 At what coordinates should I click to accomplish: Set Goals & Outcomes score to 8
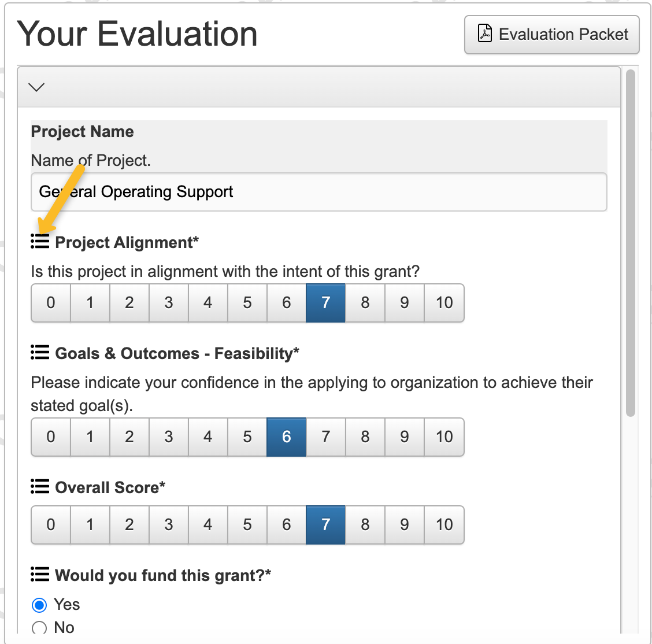(365, 437)
